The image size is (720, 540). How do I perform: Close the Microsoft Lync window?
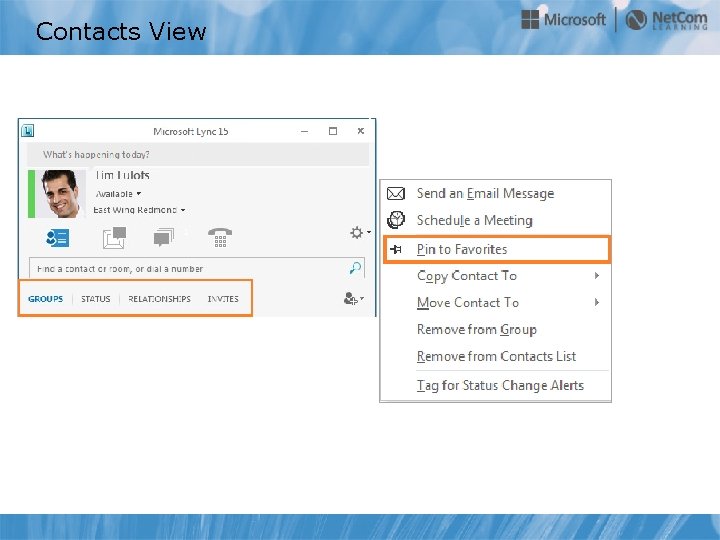(361, 131)
